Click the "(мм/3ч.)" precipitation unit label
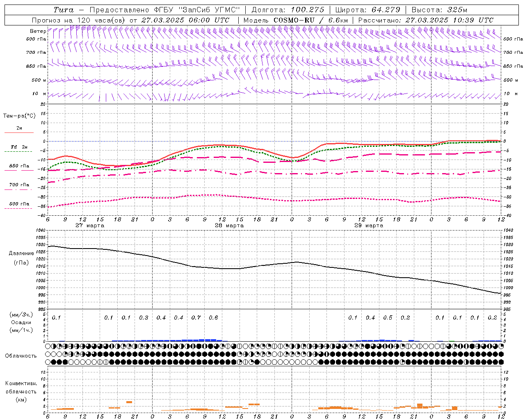This screenshot has width=525, height=420. [x=21, y=315]
